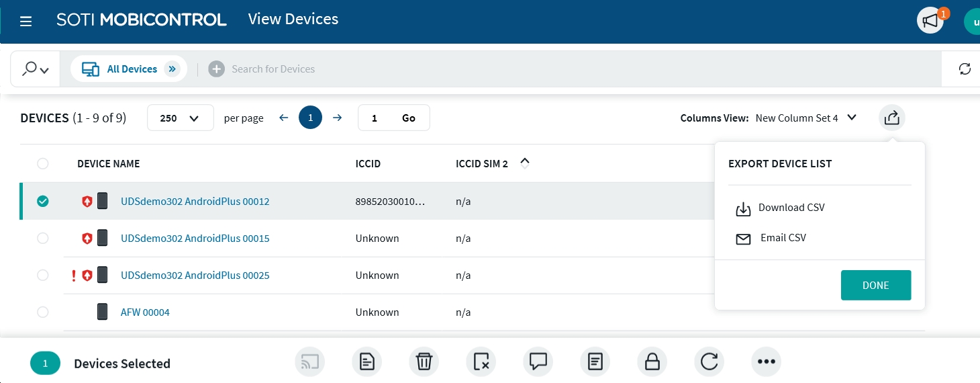
Task: Open the hamburger main menu
Action: point(26,22)
